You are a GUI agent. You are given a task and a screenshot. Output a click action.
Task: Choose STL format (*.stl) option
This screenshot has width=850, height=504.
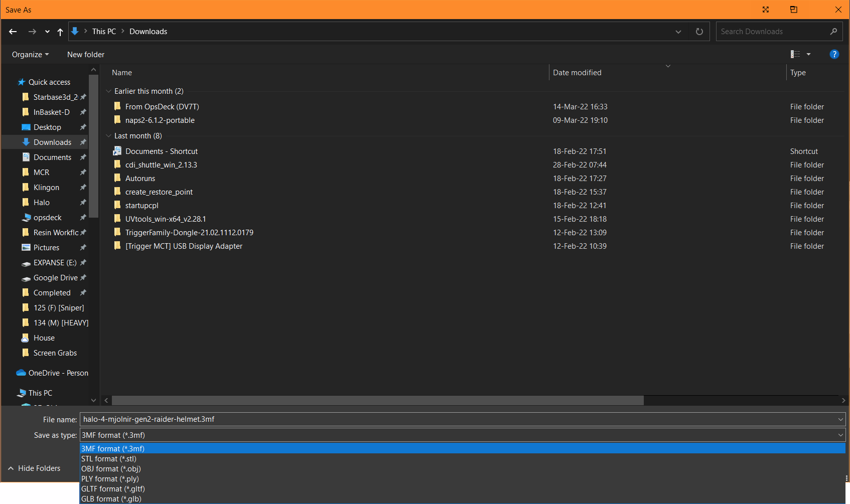point(463,458)
